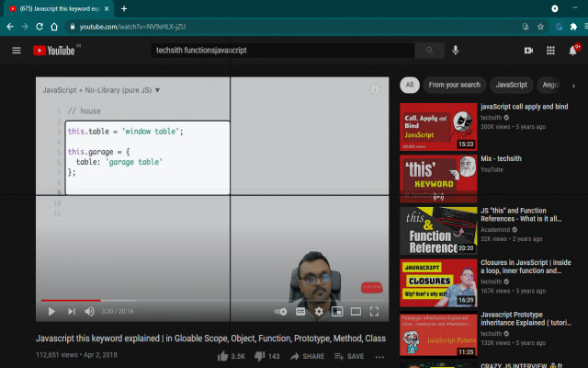Toggle closed captions CC button
The height and width of the screenshot is (368, 588).
(300, 312)
